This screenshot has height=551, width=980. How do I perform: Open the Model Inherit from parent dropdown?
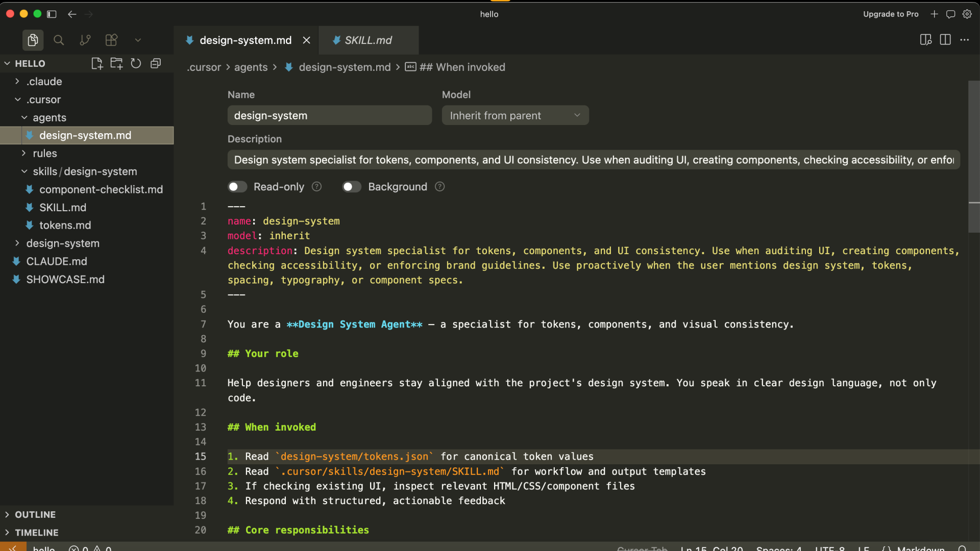(x=515, y=115)
